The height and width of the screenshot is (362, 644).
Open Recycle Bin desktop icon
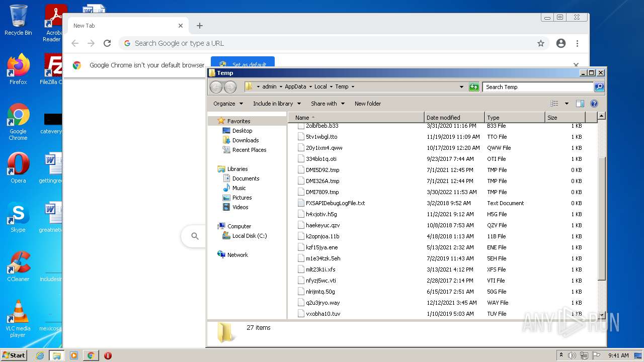pos(18,20)
